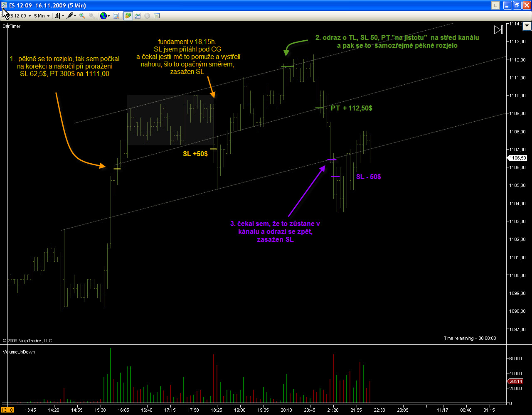Open the drawing tools pen dropdown
The height and width of the screenshot is (415, 532).
point(71,16)
